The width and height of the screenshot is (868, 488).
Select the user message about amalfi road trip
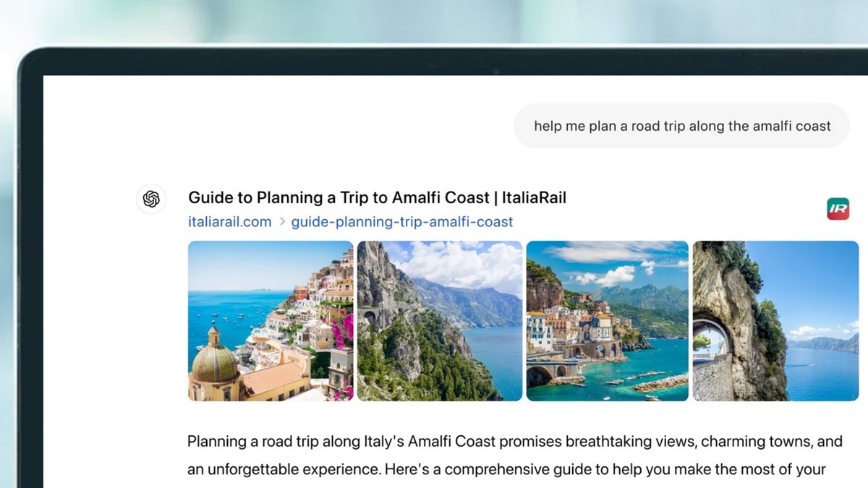click(x=682, y=126)
